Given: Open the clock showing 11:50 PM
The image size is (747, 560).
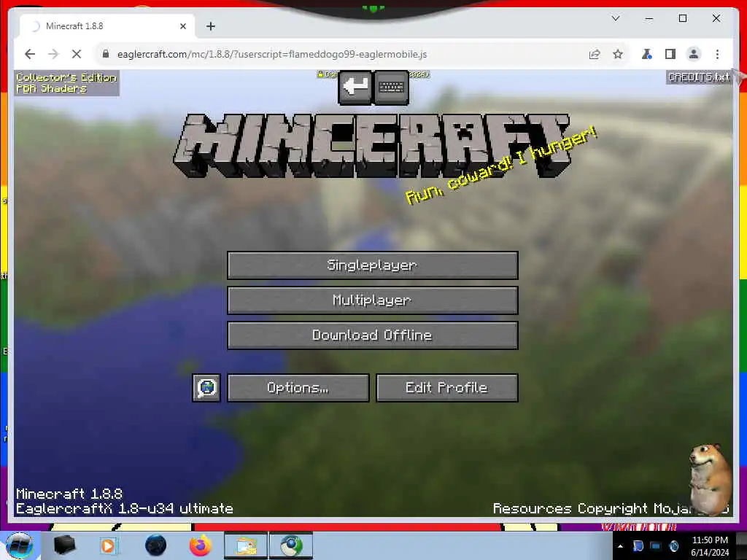Looking at the screenshot, I should point(710,546).
